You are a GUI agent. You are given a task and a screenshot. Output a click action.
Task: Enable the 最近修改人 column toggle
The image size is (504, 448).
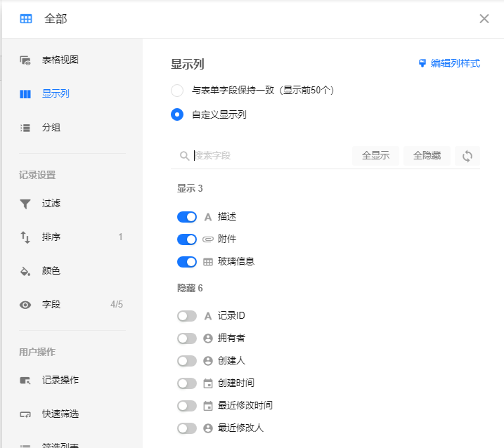click(x=187, y=428)
